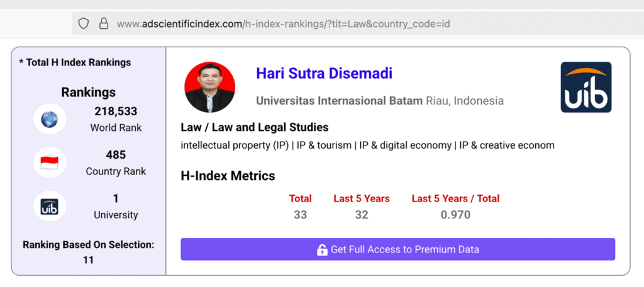Click the Indonesia flag icon
Screen dimensions: 644x287
50,163
